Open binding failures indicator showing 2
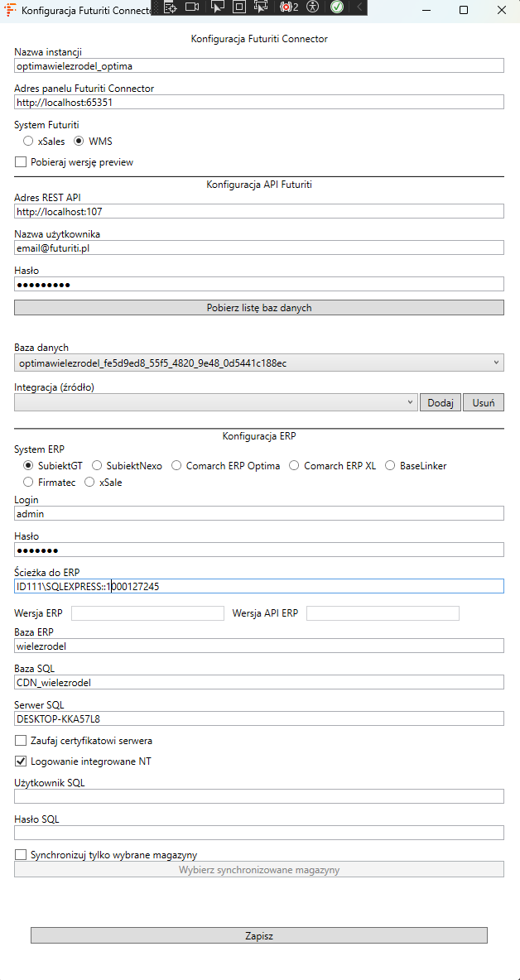The image size is (520, 980). (x=289, y=7)
